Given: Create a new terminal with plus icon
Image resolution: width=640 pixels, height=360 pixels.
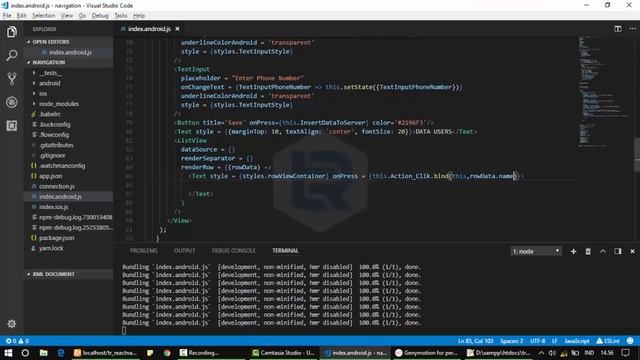Looking at the screenshot, I should pyautogui.click(x=573, y=251).
